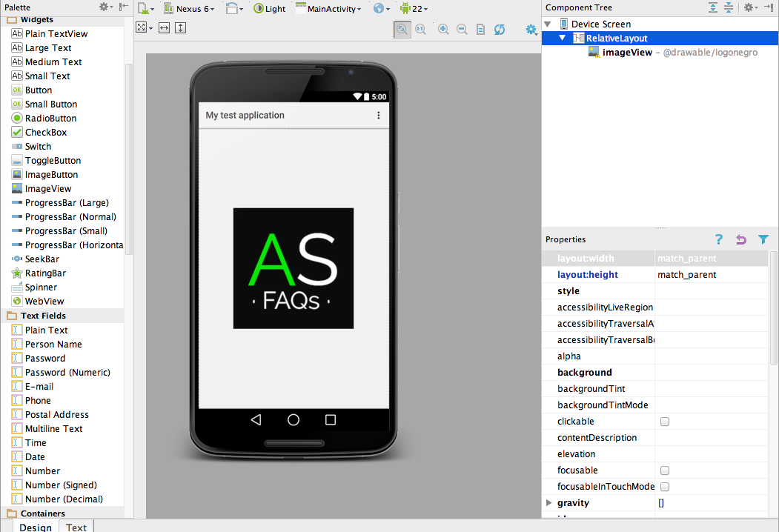This screenshot has width=779, height=532.
Task: Collapse the RelativeLayout node in Component Tree
Action: point(561,37)
